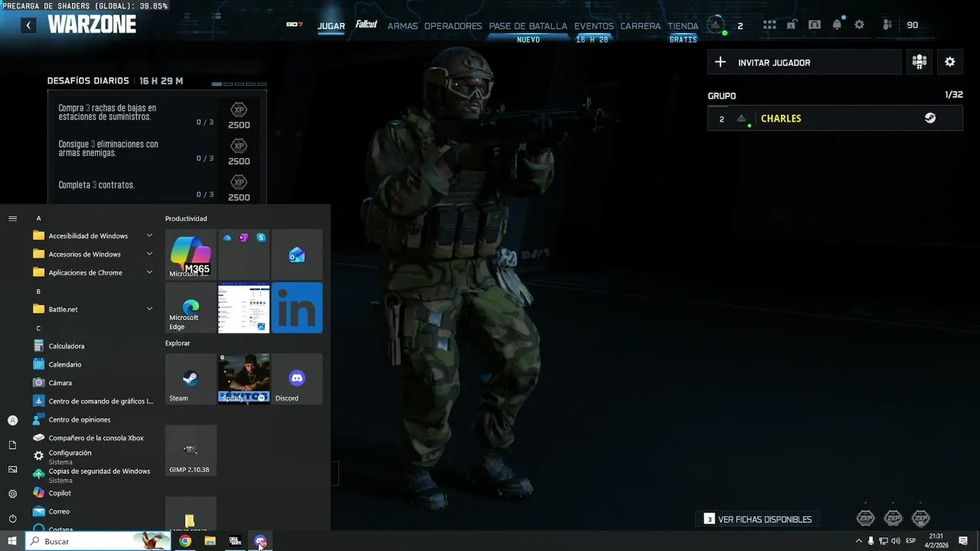Click the letter A section header
The image size is (980, 551).
point(39,218)
